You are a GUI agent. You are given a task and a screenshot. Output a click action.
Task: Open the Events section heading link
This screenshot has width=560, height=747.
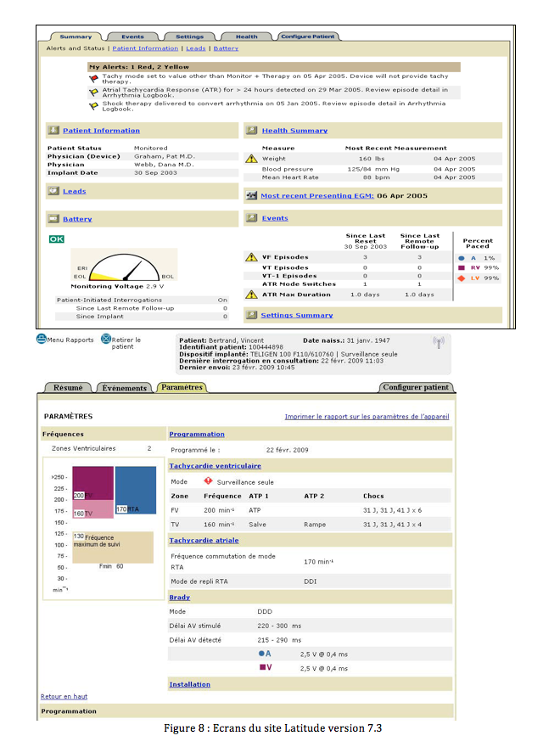(275, 218)
